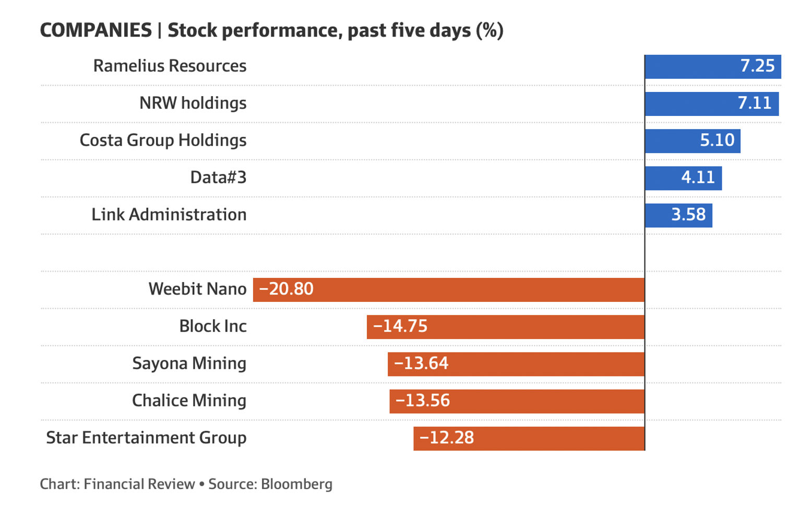Screen dimensions: 812x515
Task: Click the Link Administration 3.58 bar
Action: click(x=678, y=215)
